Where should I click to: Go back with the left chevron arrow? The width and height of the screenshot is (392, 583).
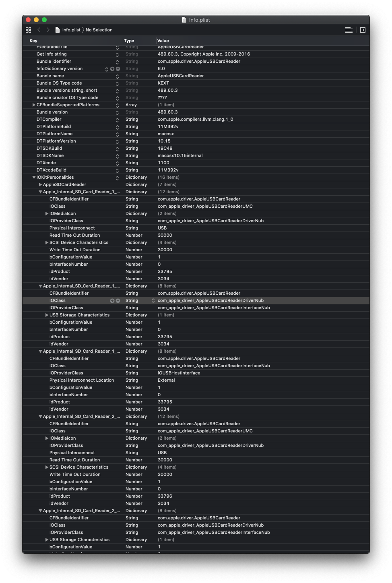tap(39, 30)
